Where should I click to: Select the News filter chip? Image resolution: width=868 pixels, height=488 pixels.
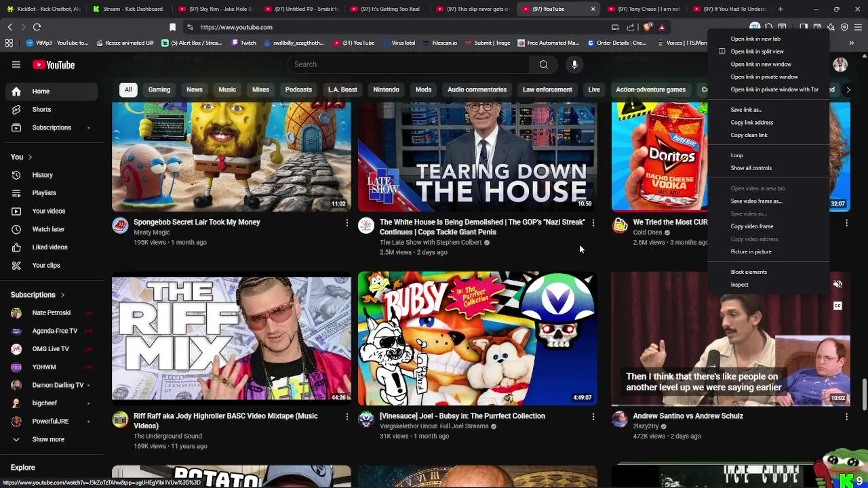(195, 89)
